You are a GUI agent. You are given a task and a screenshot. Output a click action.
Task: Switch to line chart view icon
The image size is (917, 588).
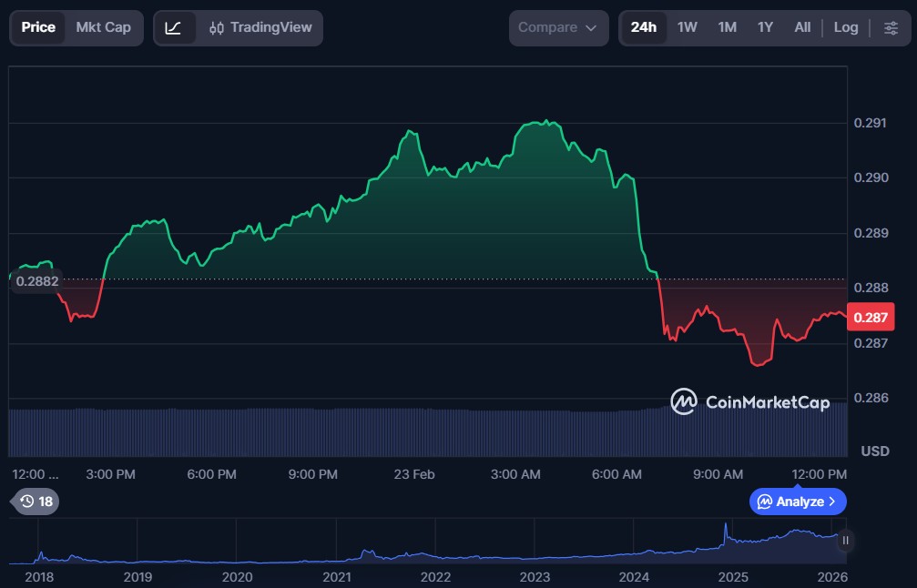[x=174, y=28]
